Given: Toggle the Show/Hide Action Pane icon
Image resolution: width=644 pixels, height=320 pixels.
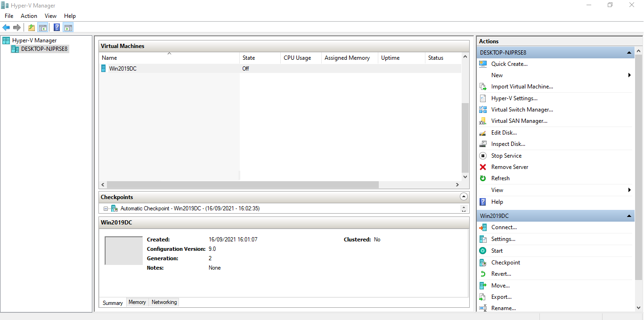Looking at the screenshot, I should tap(68, 27).
